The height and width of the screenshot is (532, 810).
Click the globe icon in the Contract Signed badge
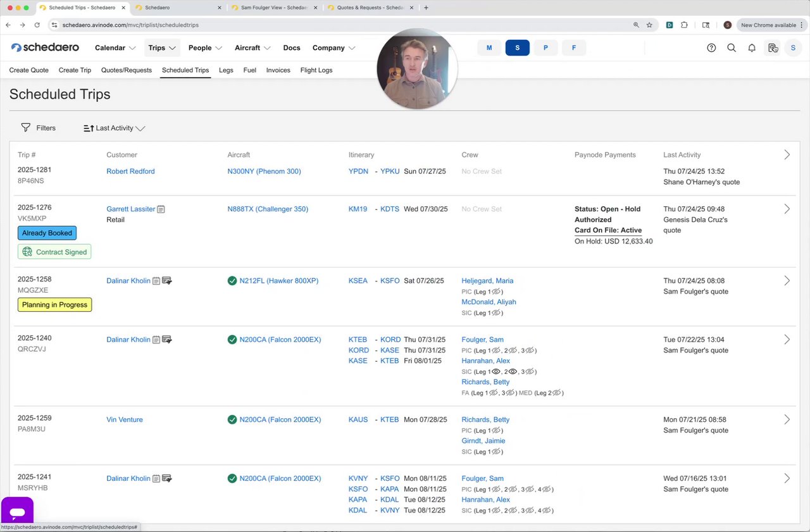click(x=27, y=252)
